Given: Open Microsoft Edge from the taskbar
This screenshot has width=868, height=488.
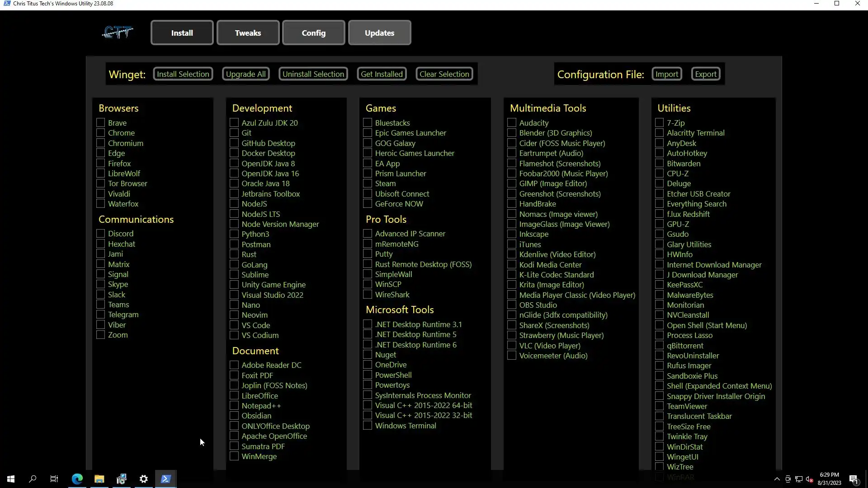Looking at the screenshot, I should 77,479.
